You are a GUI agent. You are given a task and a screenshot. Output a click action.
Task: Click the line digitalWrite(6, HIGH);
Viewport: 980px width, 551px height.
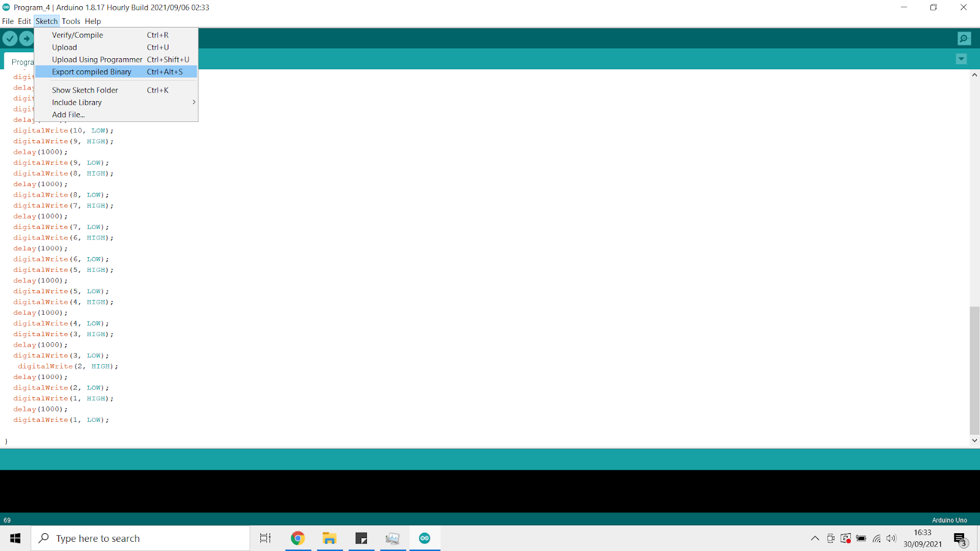click(63, 238)
